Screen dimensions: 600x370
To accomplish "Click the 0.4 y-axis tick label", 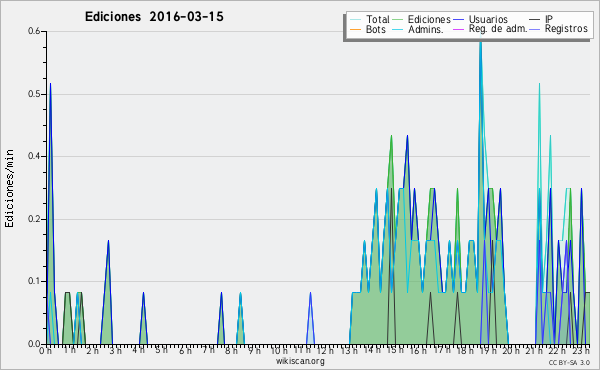I will tap(34, 156).
